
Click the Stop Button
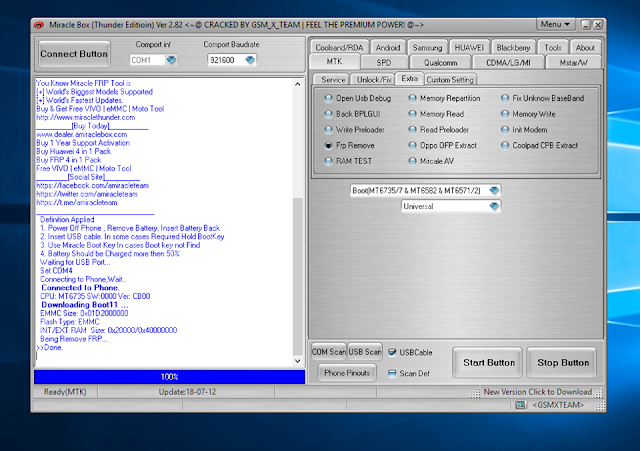[x=563, y=363]
